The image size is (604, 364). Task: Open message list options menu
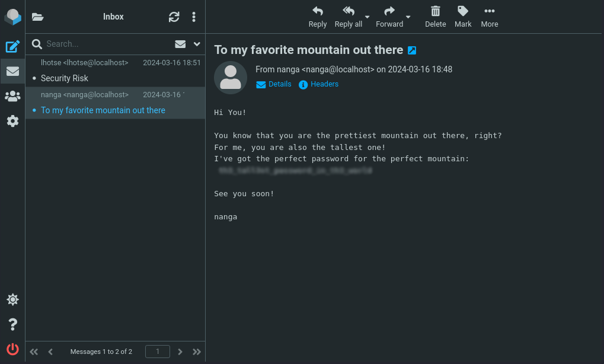click(x=194, y=17)
